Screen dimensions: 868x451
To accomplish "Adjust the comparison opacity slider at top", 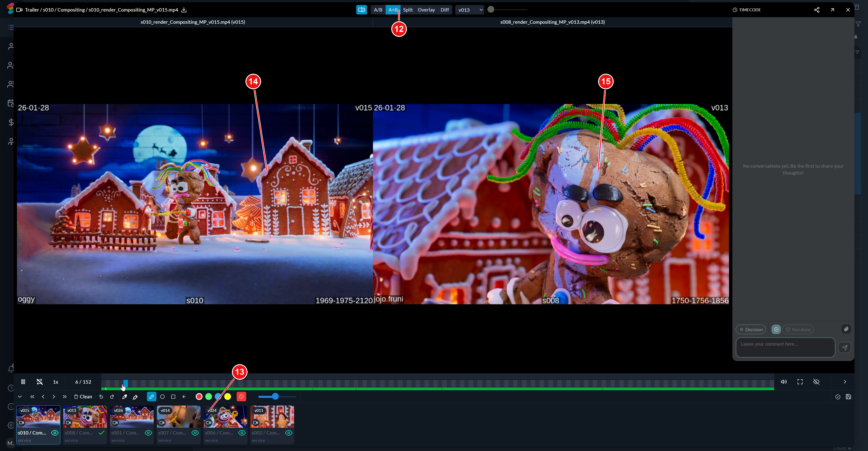I will pyautogui.click(x=507, y=10).
